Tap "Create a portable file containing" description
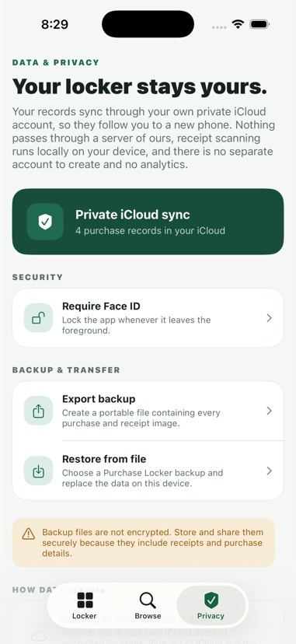Viewport: 296px width, 644px height. point(141,418)
